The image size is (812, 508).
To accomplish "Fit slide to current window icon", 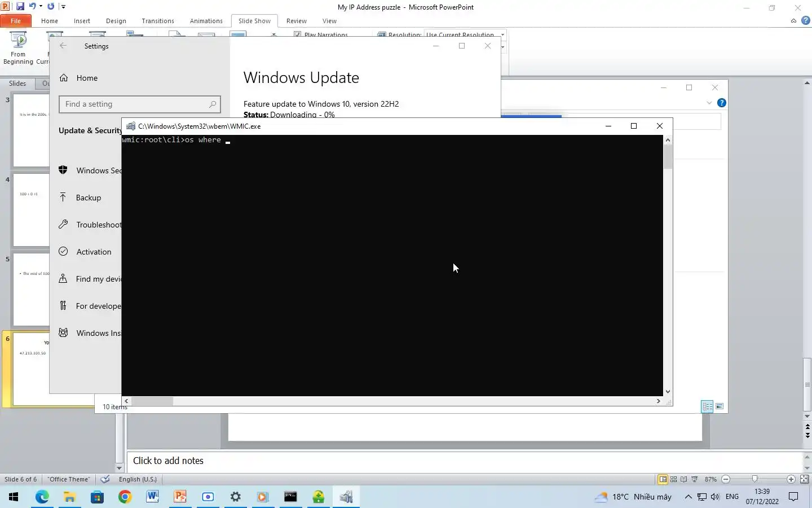I will click(805, 479).
